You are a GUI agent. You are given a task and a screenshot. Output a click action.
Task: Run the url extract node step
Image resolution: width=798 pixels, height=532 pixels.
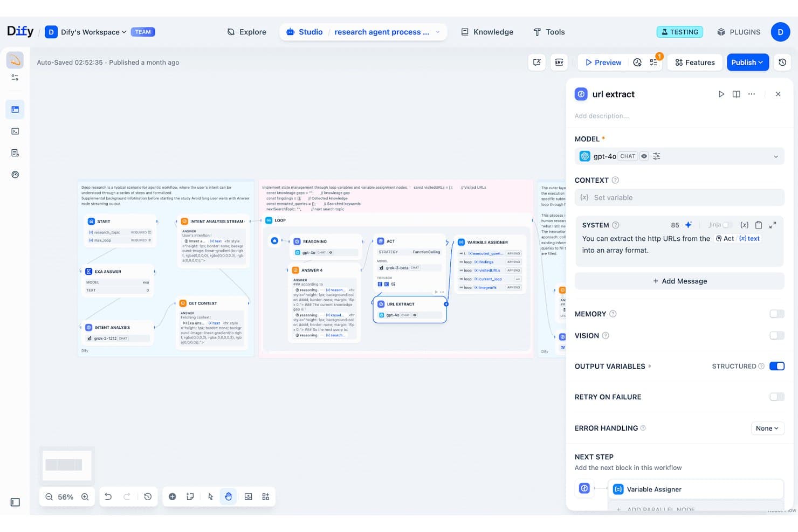pyautogui.click(x=721, y=94)
